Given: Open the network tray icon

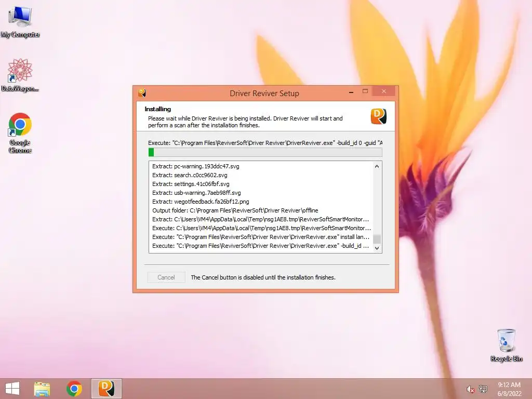Looking at the screenshot, I should [483, 389].
